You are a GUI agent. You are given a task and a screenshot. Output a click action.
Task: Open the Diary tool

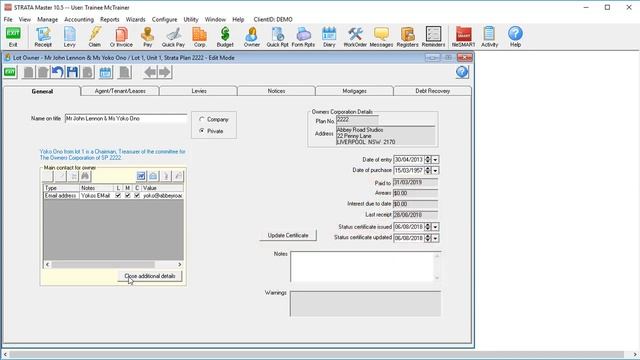pyautogui.click(x=329, y=37)
